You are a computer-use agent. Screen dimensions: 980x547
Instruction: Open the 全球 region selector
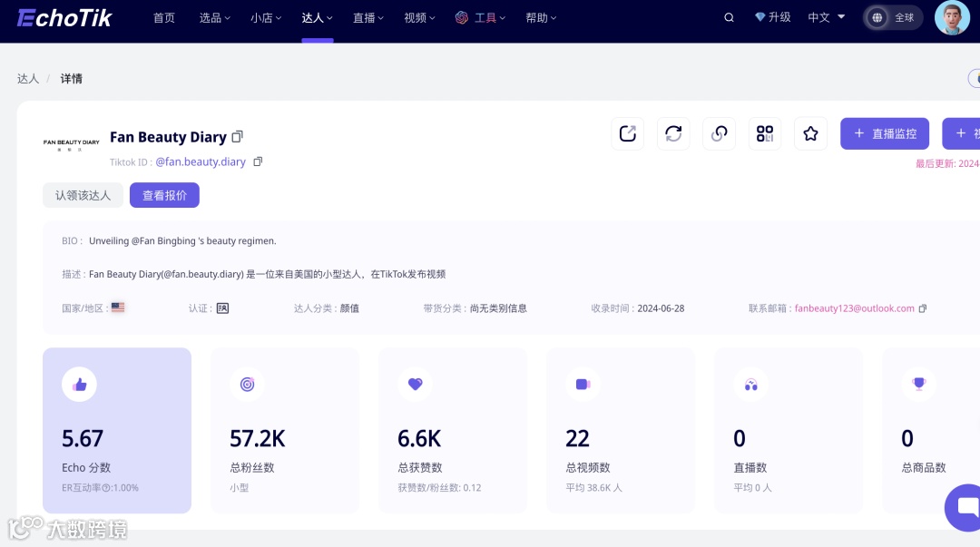[893, 17]
